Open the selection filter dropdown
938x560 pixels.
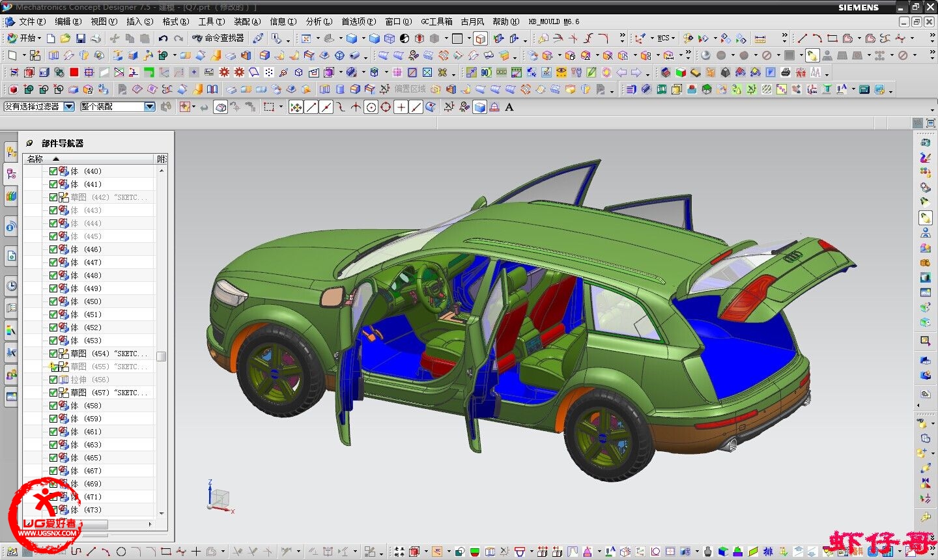click(x=69, y=106)
